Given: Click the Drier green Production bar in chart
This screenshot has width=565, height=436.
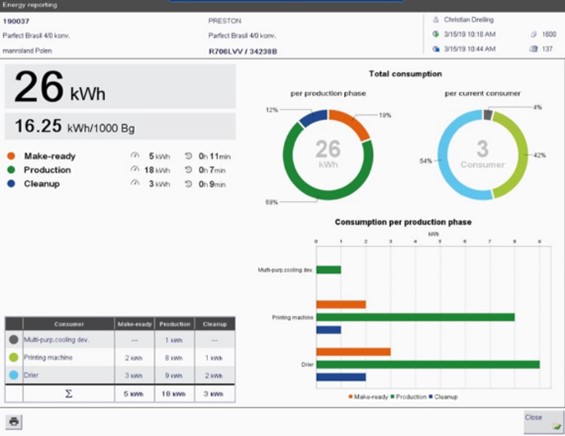Looking at the screenshot, I should pyautogui.click(x=428, y=365).
